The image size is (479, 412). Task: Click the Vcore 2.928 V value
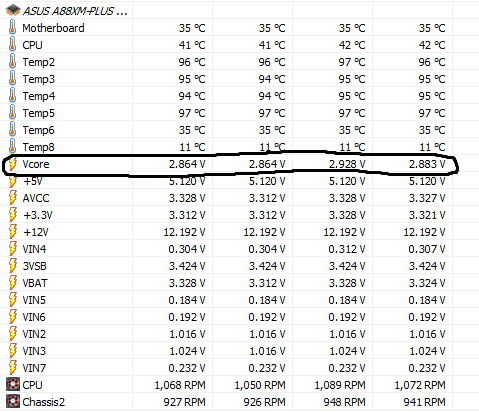pyautogui.click(x=347, y=164)
